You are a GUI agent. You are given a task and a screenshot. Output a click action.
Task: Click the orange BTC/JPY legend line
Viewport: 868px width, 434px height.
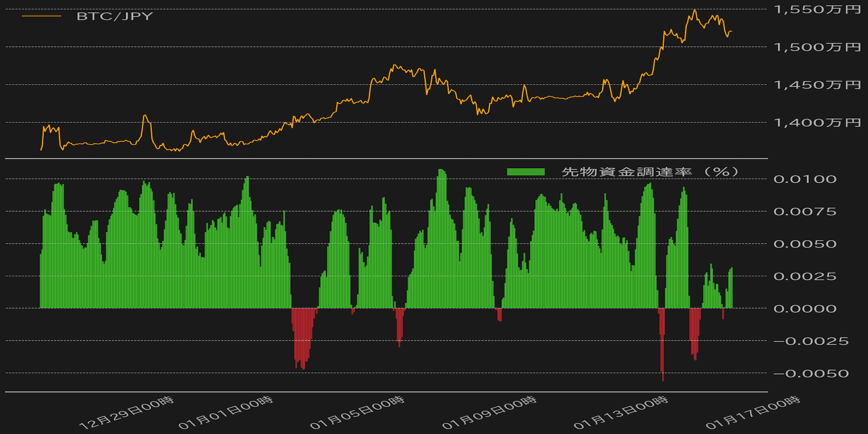pyautogui.click(x=41, y=16)
